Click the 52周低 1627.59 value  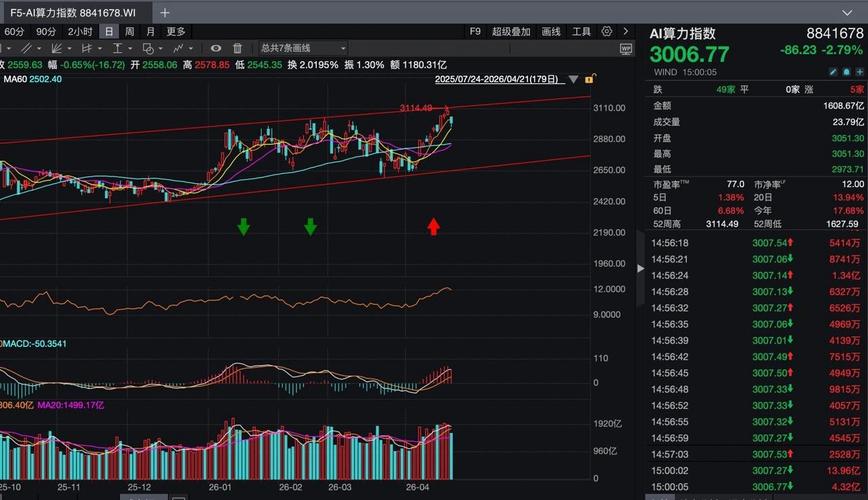click(843, 224)
